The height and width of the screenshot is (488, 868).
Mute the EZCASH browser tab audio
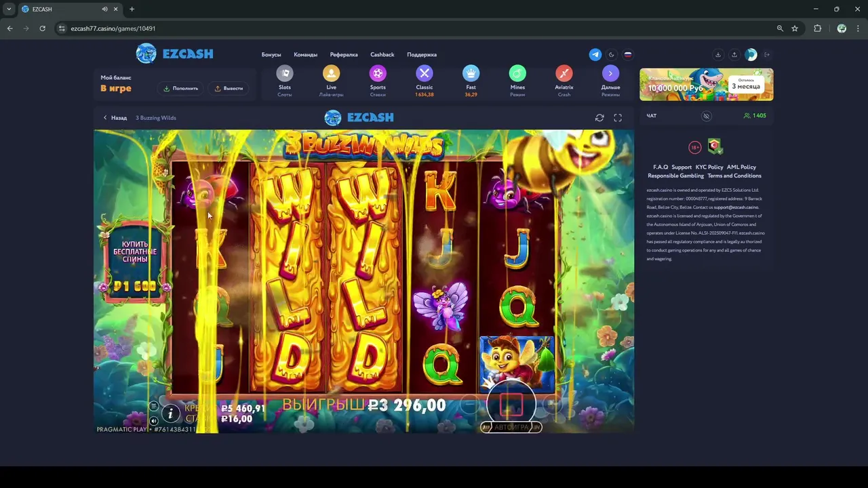104,9
